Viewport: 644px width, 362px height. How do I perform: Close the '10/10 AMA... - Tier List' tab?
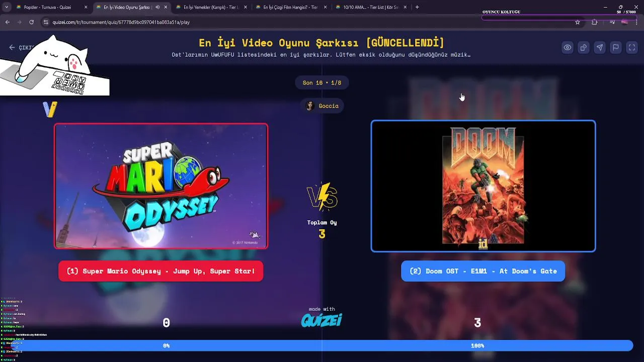405,7
